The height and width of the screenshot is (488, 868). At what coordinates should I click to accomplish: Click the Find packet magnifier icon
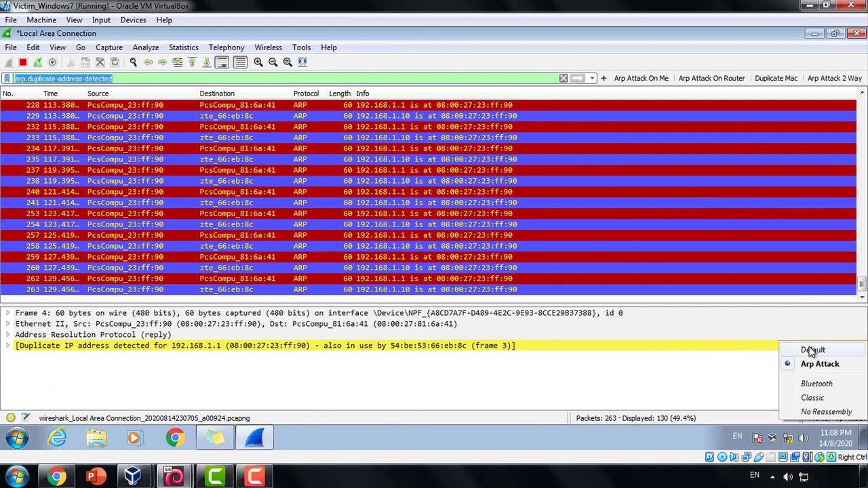(133, 62)
